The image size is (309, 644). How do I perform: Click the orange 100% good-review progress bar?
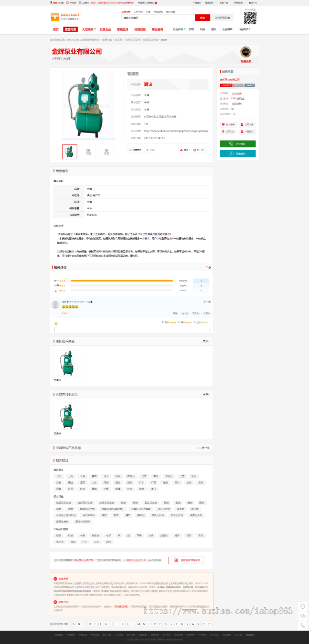(122, 281)
